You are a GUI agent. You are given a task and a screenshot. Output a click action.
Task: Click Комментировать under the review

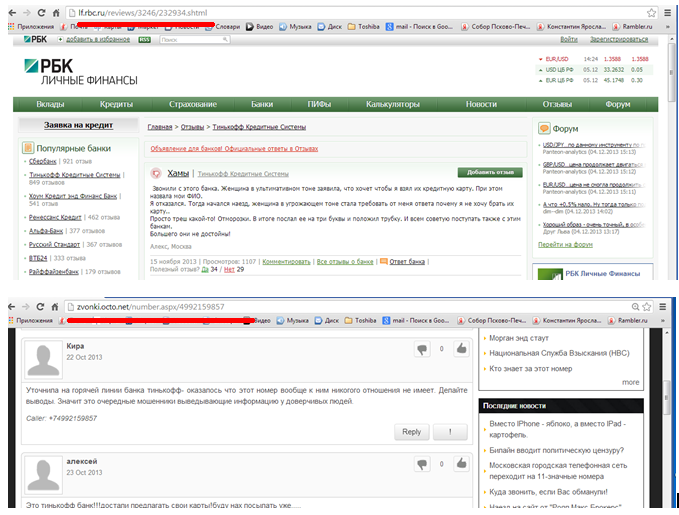pos(286,262)
